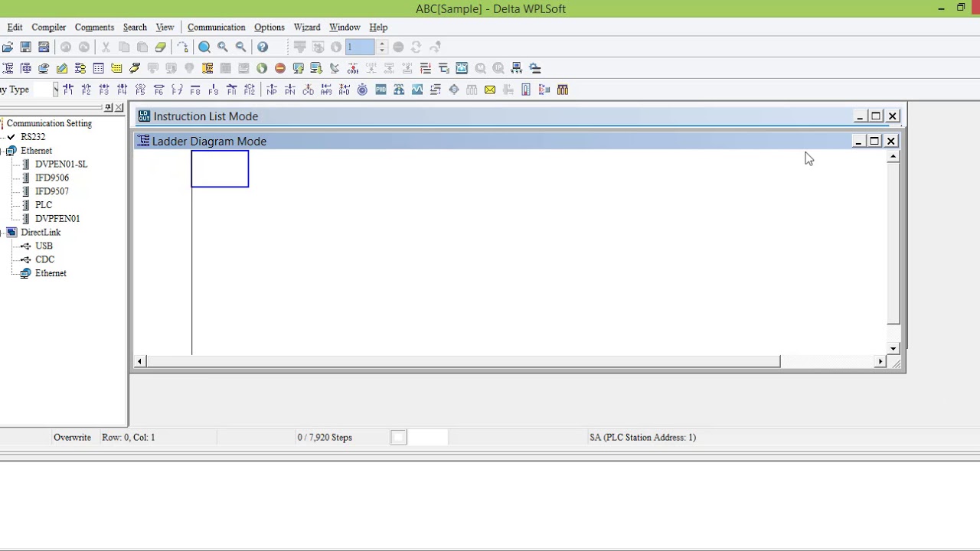
Task: Insert the F7 output coil
Action: [177, 90]
